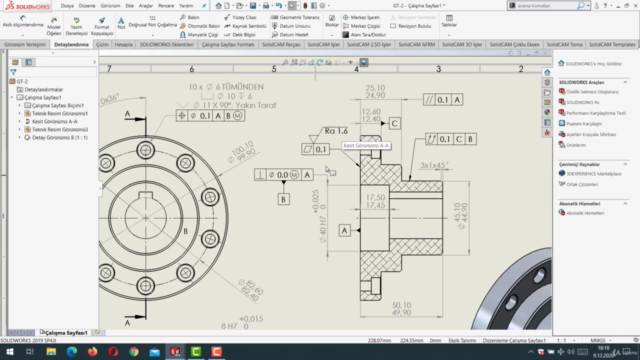Click the Print icon in quick toolbar
Image resolution: width=640 pixels, height=360 pixels.
tap(266, 6)
